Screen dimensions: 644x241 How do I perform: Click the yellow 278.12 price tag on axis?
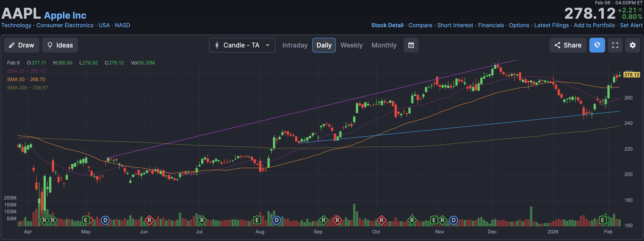(x=632, y=75)
